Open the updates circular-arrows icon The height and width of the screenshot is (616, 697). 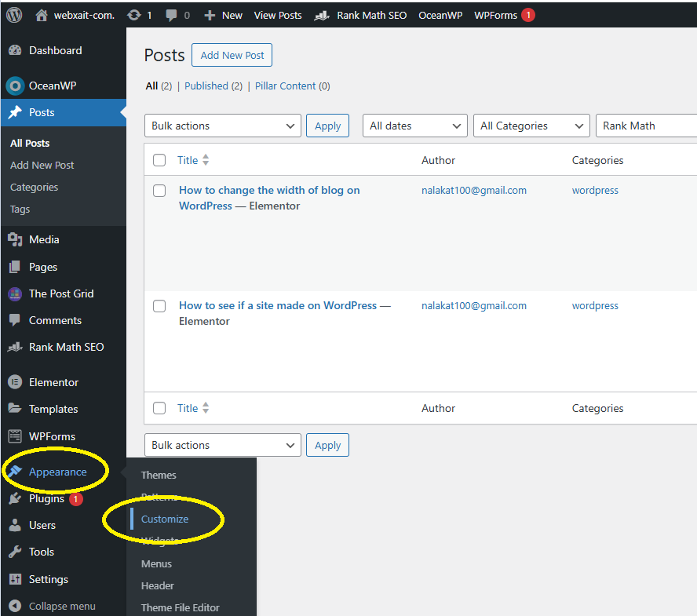click(133, 15)
